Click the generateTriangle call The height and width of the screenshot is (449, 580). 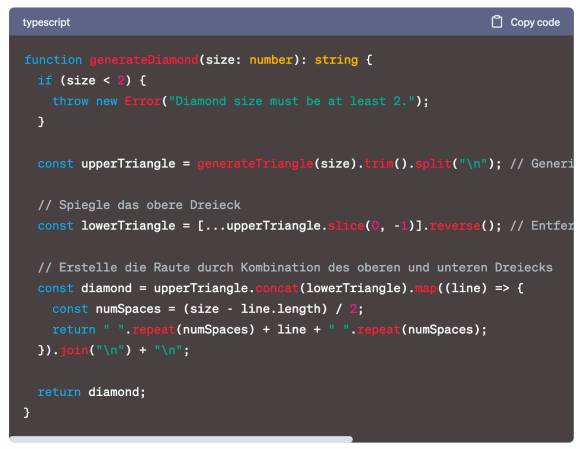pos(255,163)
